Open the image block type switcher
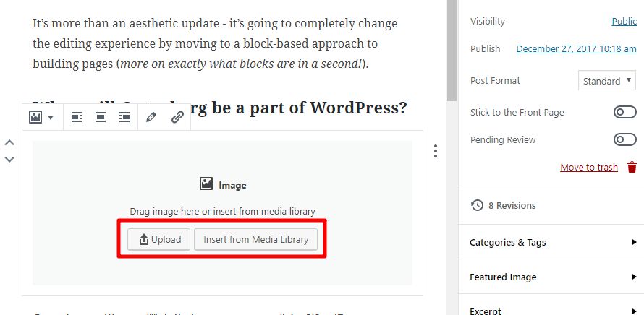This screenshot has width=644, height=315. pos(42,117)
